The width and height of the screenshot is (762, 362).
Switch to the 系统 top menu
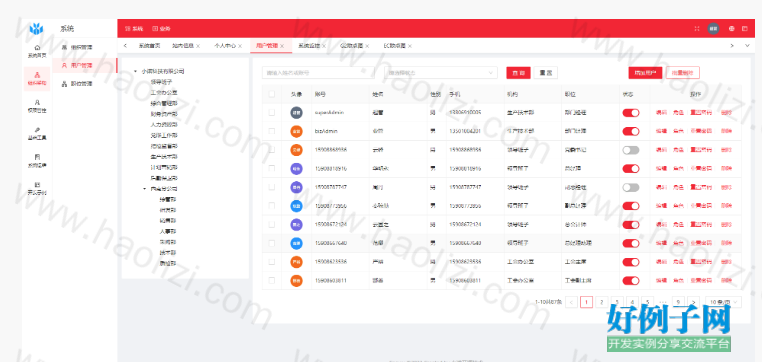pos(135,29)
